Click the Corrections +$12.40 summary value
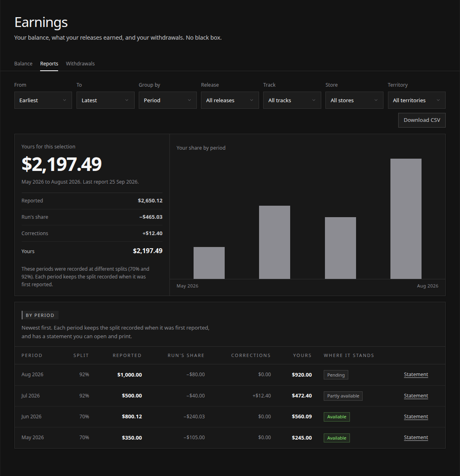The height and width of the screenshot is (476, 460). point(153,234)
